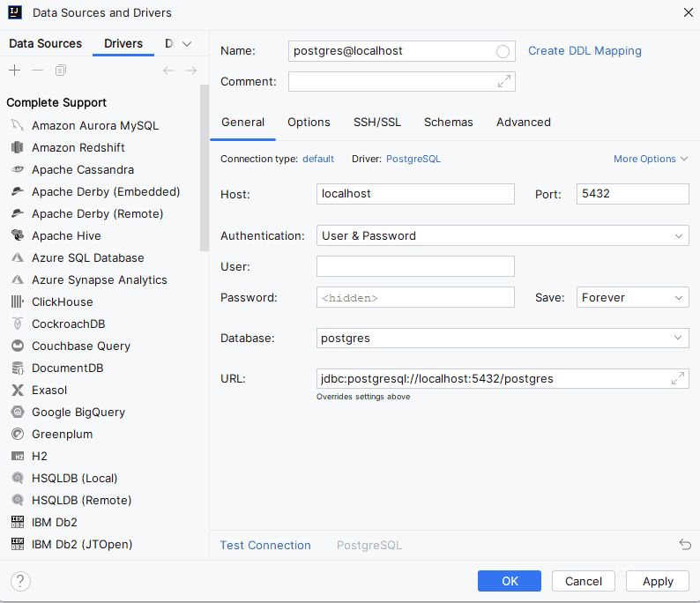Click the DocumentDB icon
Viewport: 700px width, 603px height.
pyautogui.click(x=18, y=368)
